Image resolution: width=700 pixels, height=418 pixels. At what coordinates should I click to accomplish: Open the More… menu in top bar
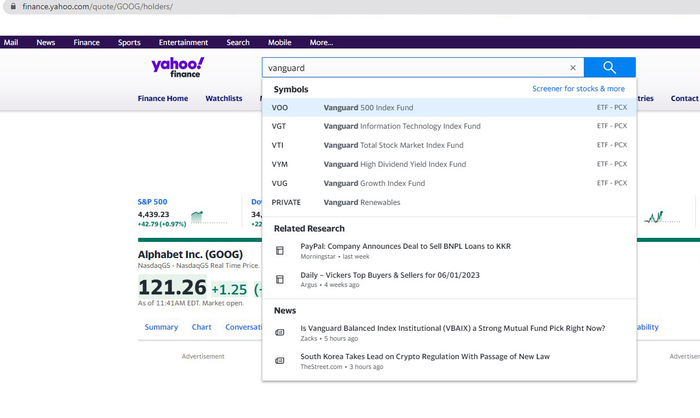click(321, 43)
